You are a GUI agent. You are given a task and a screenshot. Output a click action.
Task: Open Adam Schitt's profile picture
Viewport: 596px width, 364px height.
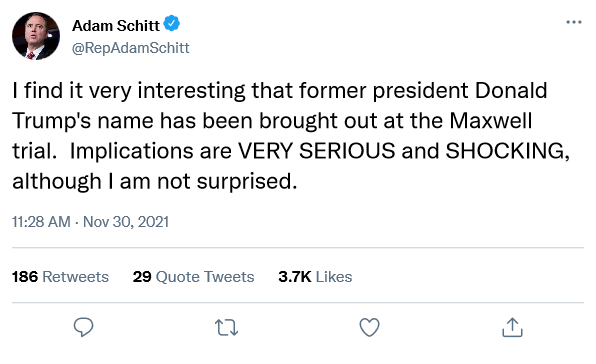pyautogui.click(x=36, y=36)
